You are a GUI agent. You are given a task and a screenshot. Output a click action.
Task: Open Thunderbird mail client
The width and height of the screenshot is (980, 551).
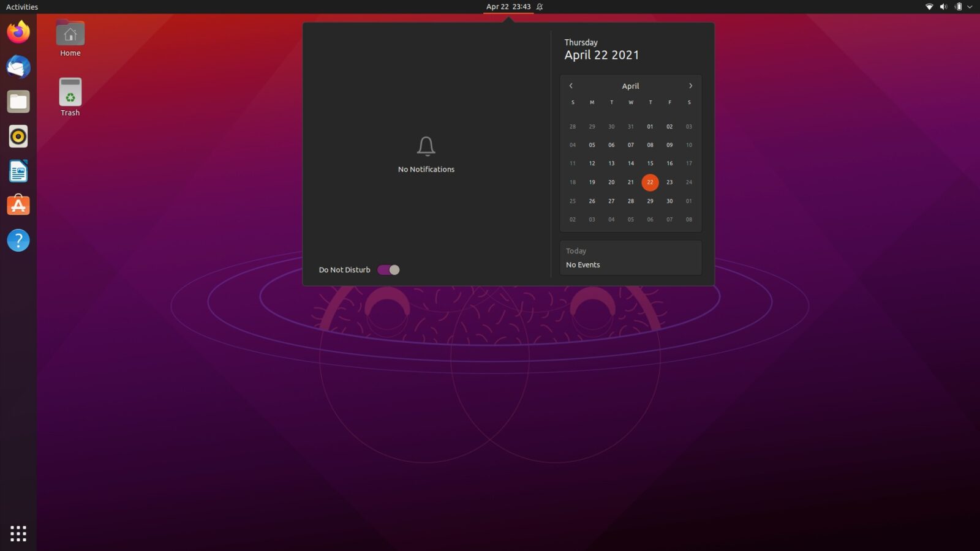18,67
